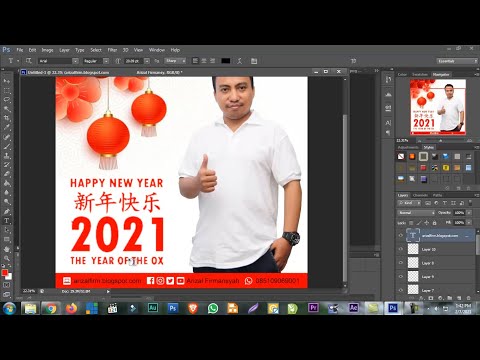Center align the text

click(x=204, y=61)
